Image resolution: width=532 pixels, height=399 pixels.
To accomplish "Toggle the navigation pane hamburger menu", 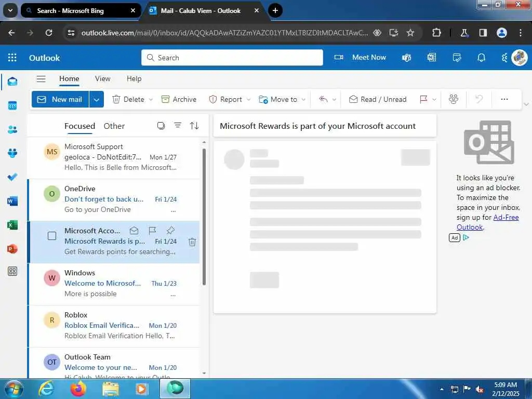I will (x=41, y=79).
